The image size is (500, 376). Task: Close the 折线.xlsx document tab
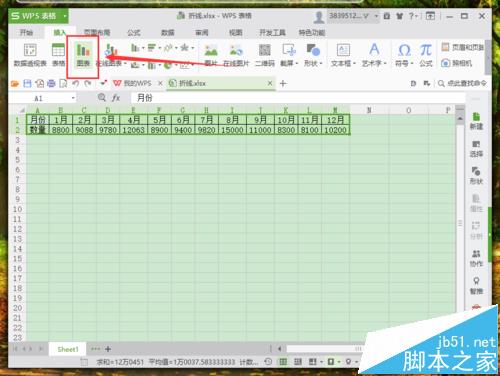270,83
